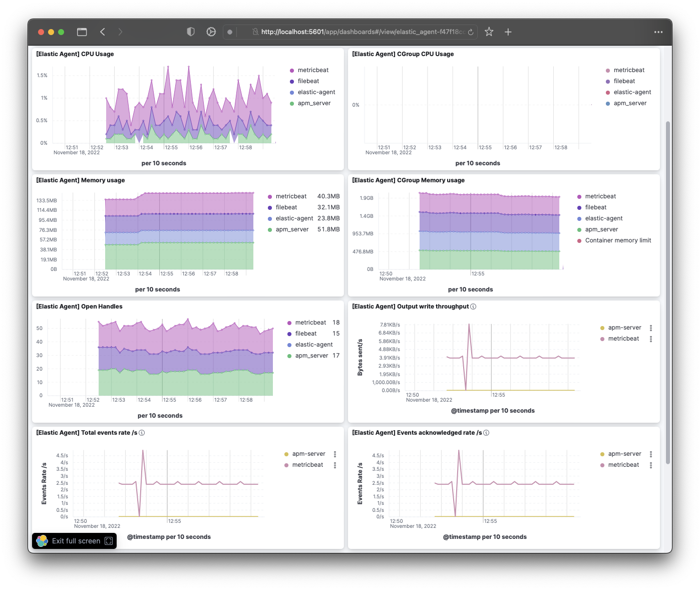
Task: Go forward using the browser forward arrow
Action: [x=120, y=32]
